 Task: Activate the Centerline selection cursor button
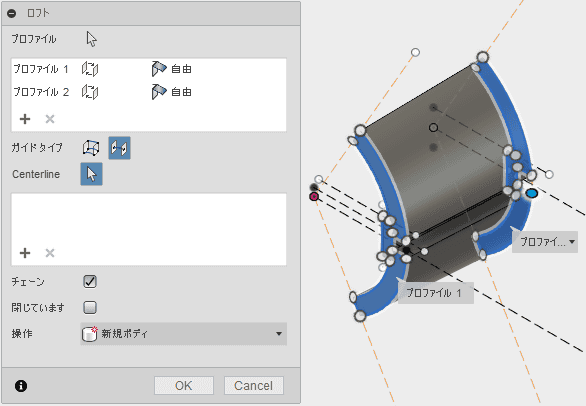pos(92,174)
